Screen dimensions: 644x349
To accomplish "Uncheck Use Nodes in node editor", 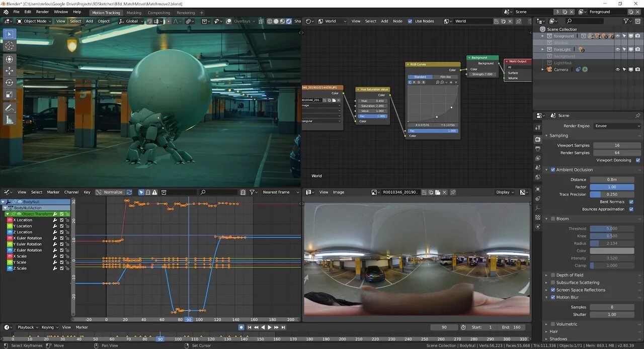I will (410, 21).
